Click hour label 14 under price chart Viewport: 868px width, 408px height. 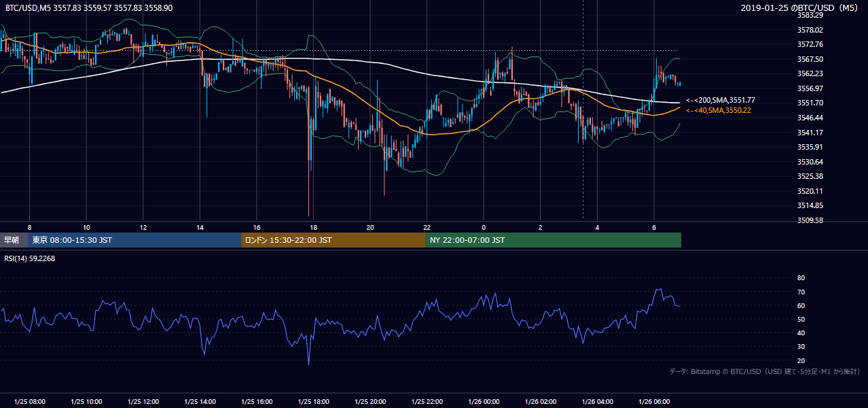(x=200, y=227)
